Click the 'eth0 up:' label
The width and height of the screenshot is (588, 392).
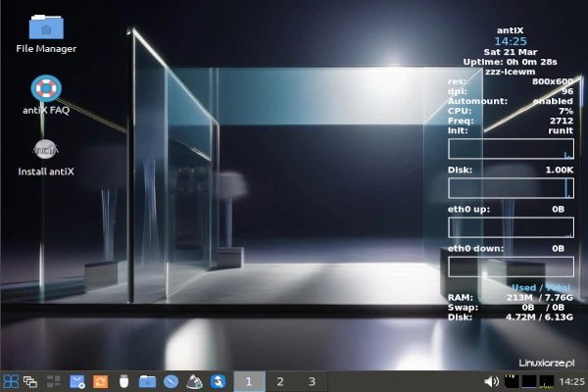pos(468,210)
